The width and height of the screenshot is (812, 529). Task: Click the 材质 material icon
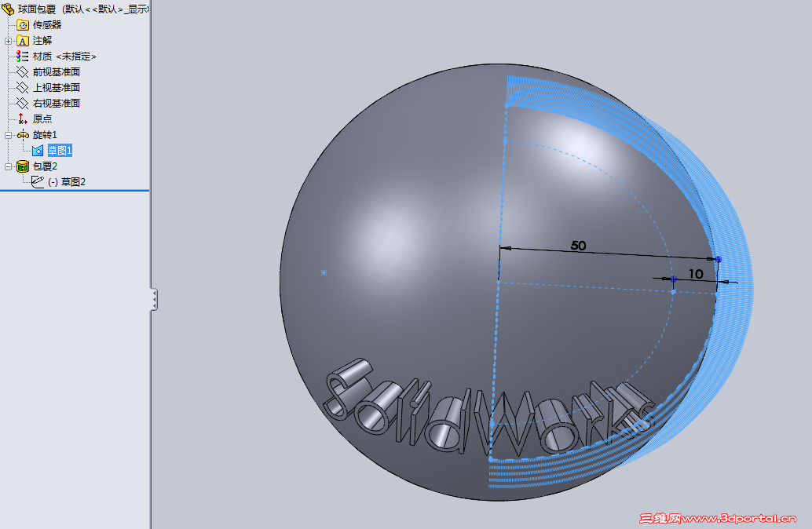pos(22,57)
